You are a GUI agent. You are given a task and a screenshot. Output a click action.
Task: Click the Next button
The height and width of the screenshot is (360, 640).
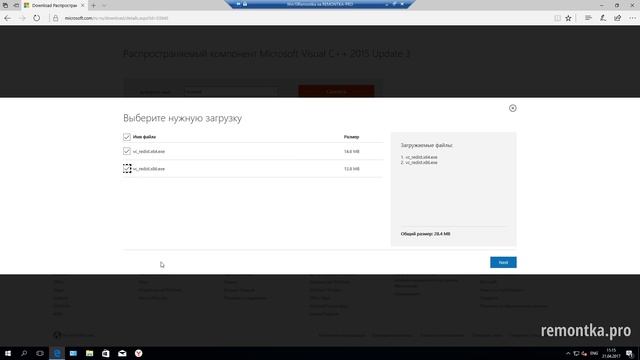point(503,262)
